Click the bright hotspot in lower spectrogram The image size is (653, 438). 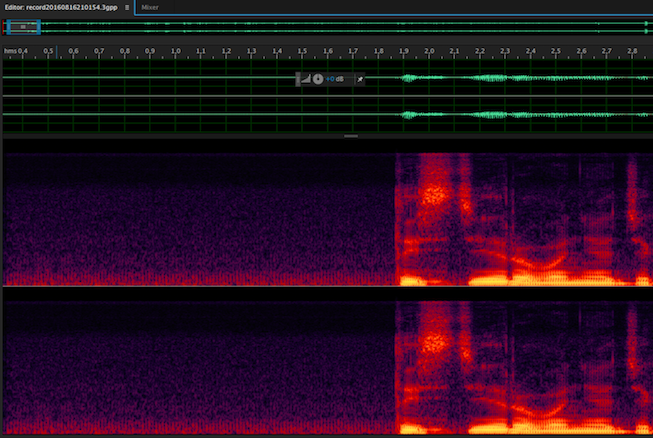[434, 342]
